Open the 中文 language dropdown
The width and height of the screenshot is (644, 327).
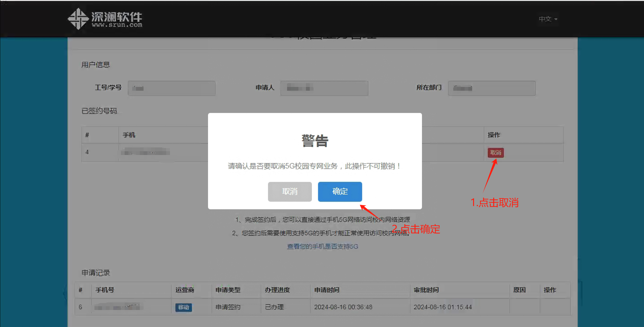[x=548, y=19]
